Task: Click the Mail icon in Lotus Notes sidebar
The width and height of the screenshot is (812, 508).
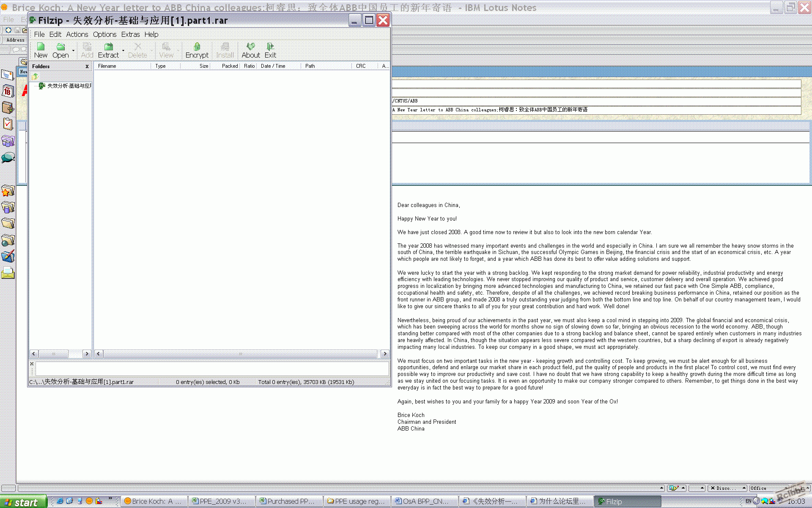Action: click(8, 75)
